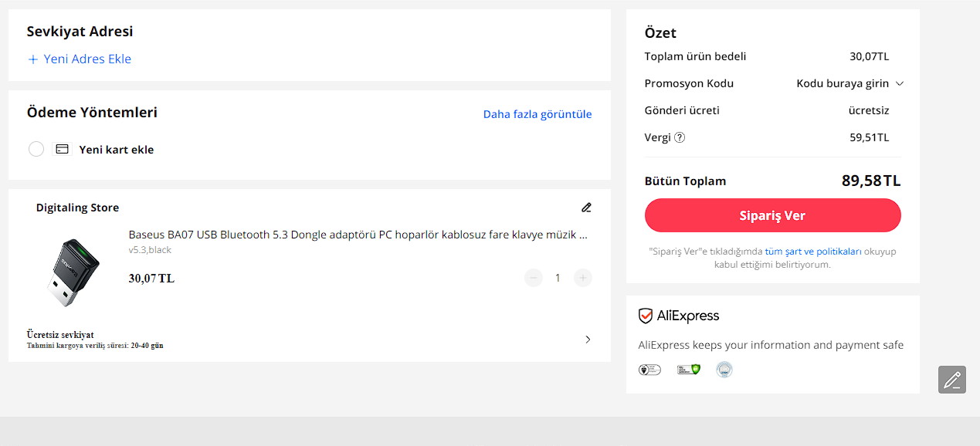
Task: Open tüm şart ve politikaları link
Action: click(813, 252)
